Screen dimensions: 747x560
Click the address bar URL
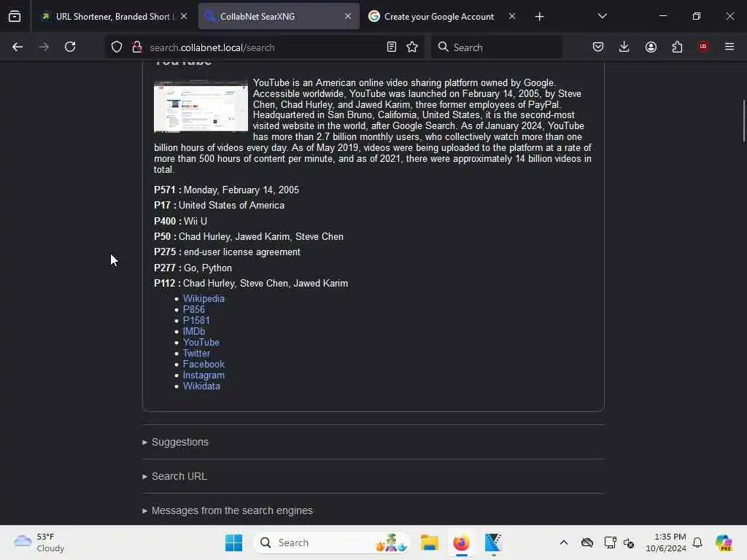[212, 47]
